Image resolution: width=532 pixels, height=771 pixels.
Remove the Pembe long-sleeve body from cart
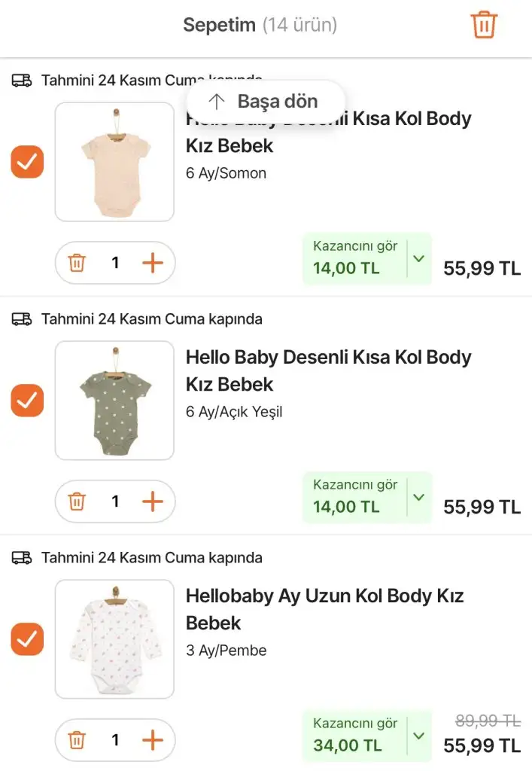[77, 740]
